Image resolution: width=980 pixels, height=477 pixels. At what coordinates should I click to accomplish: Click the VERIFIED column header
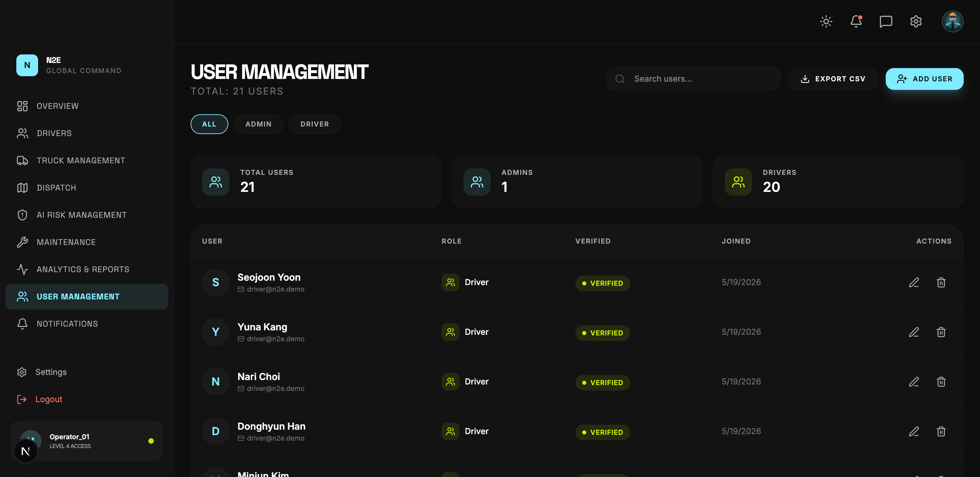click(x=593, y=241)
